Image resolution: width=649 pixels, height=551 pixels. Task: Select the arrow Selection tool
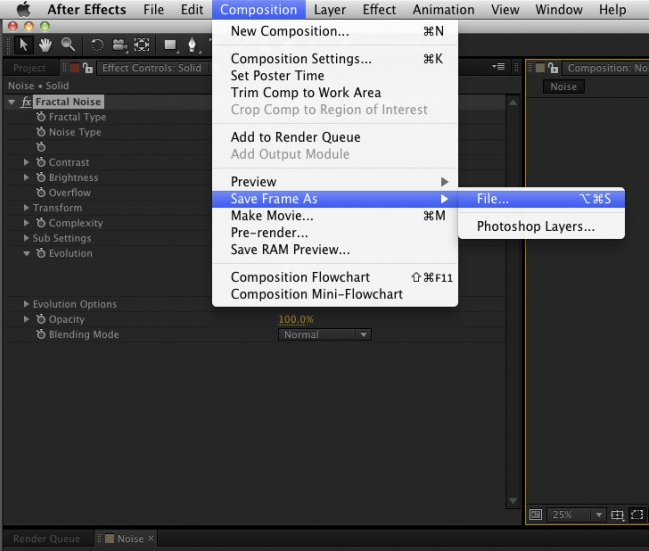click(25, 45)
